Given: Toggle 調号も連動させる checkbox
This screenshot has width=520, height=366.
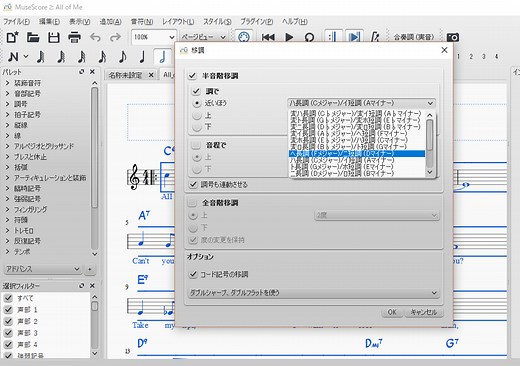Looking at the screenshot, I should (193, 184).
